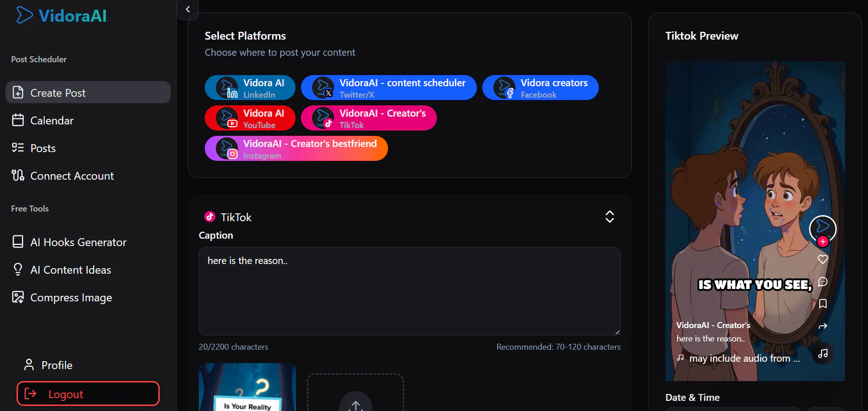Click the Logout button
Image resolution: width=868 pixels, height=411 pixels.
pyautogui.click(x=88, y=393)
